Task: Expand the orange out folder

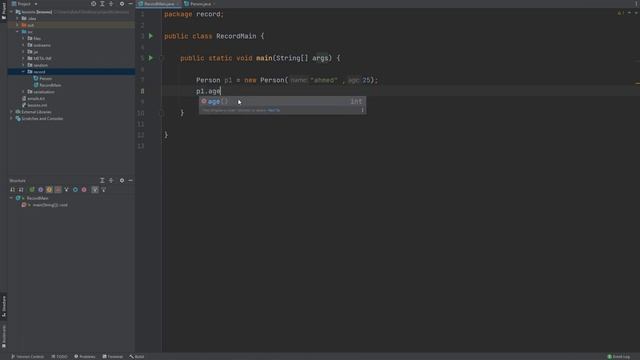Action: click(x=18, y=25)
